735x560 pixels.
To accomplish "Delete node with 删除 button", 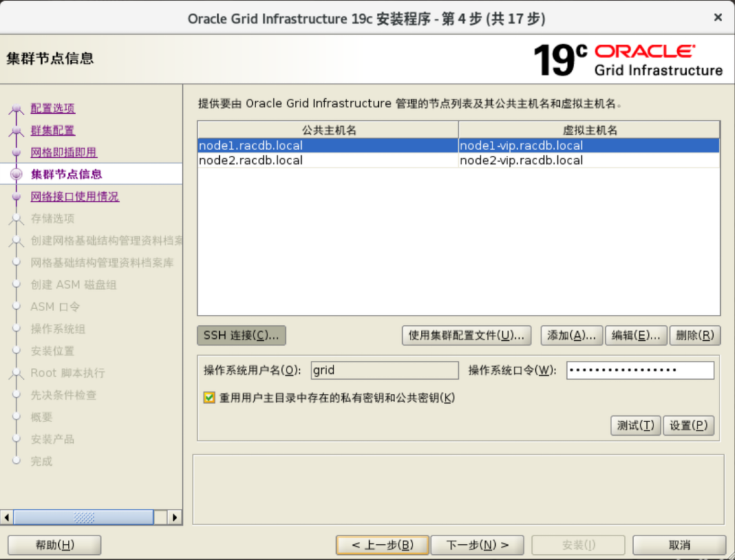I will [x=694, y=335].
